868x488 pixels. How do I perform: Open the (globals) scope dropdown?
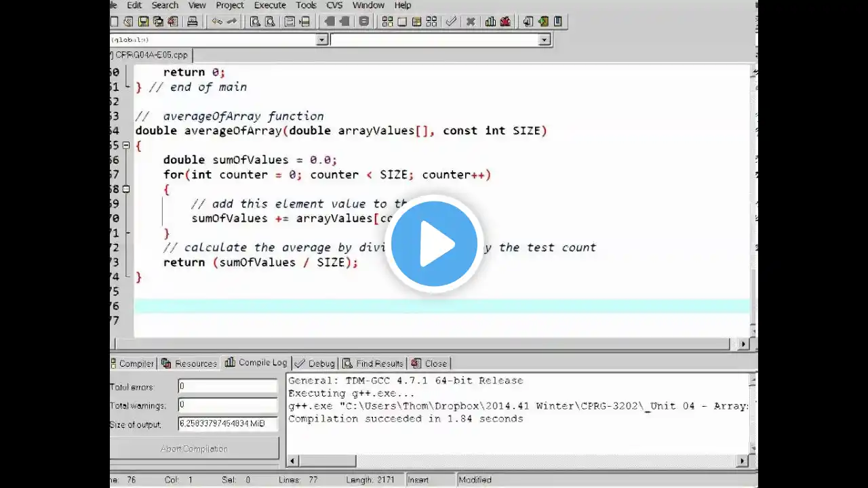click(322, 40)
